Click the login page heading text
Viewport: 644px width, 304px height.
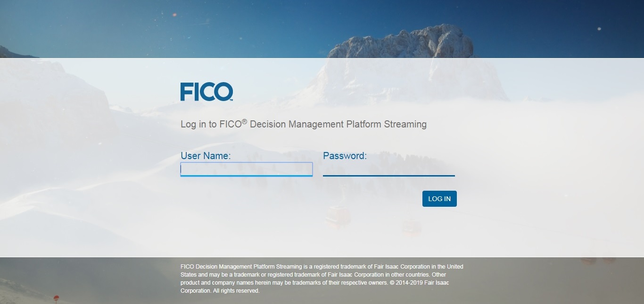(x=303, y=124)
